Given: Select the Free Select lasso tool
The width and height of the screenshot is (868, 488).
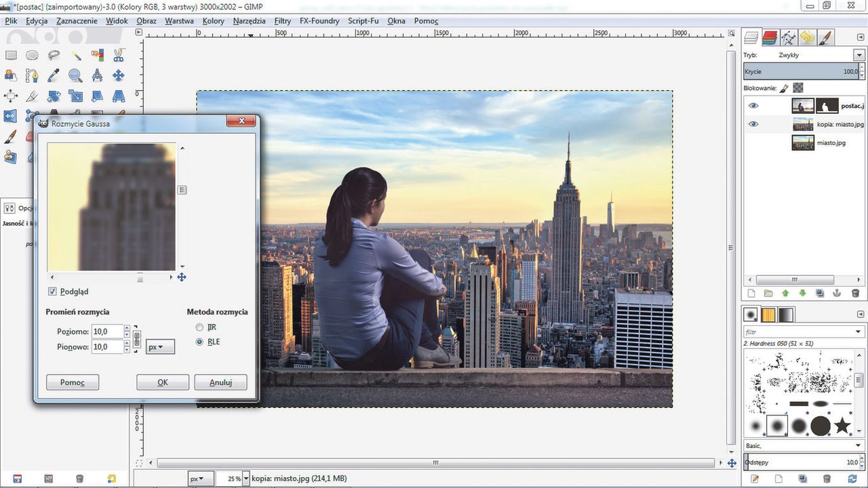Looking at the screenshot, I should pos(54,55).
